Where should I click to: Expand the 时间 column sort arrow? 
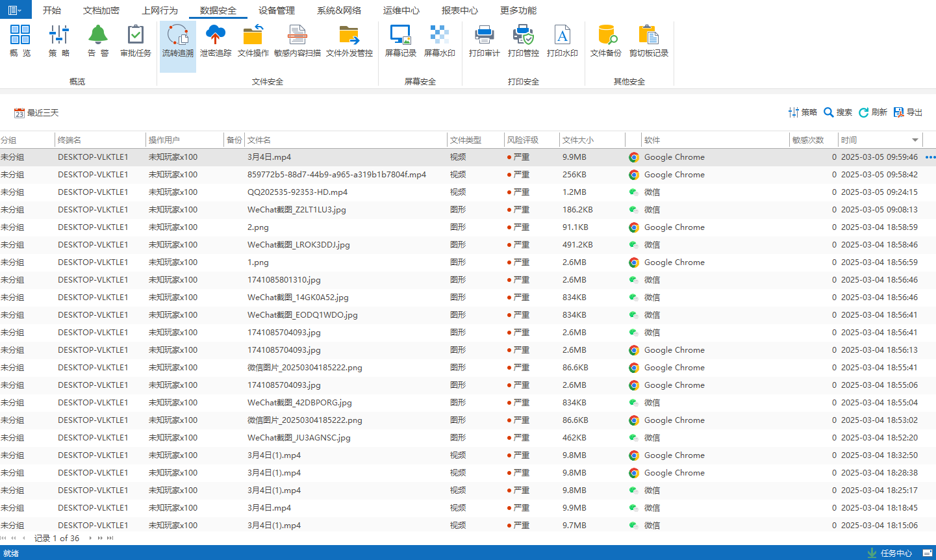(915, 140)
